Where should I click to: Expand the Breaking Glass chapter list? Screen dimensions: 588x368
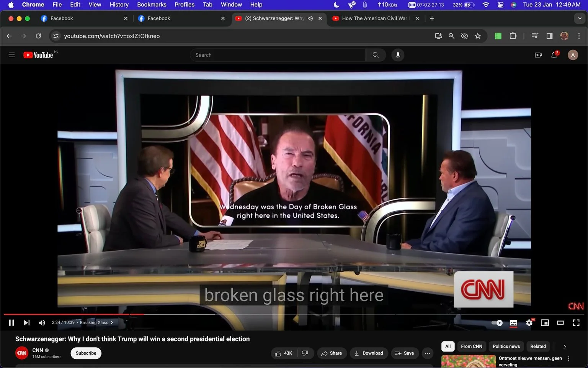point(96,323)
